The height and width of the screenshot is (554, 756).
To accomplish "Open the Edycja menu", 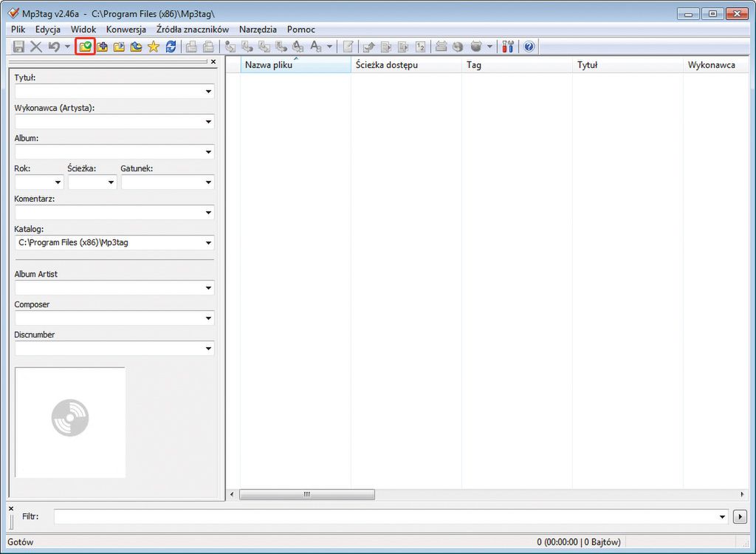I will point(48,30).
